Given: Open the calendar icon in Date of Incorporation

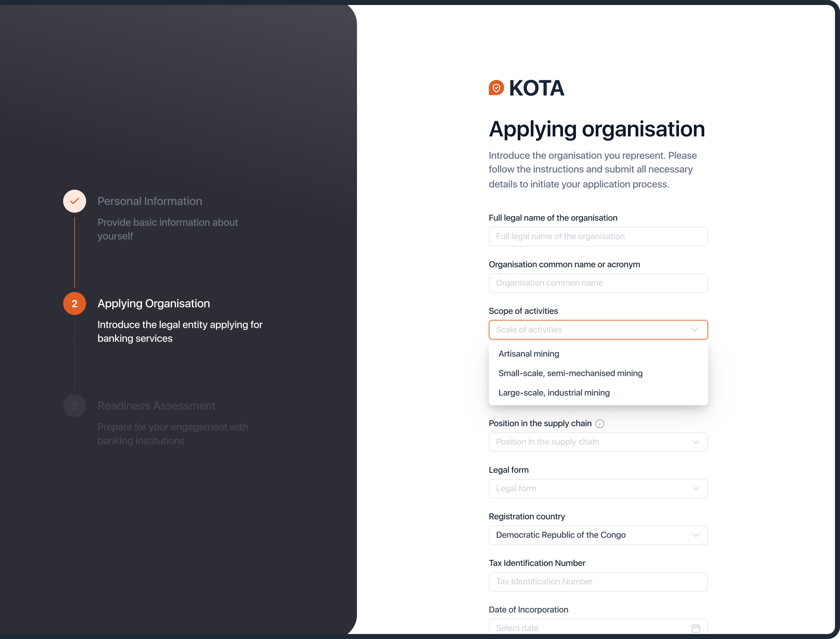Looking at the screenshot, I should point(696,628).
